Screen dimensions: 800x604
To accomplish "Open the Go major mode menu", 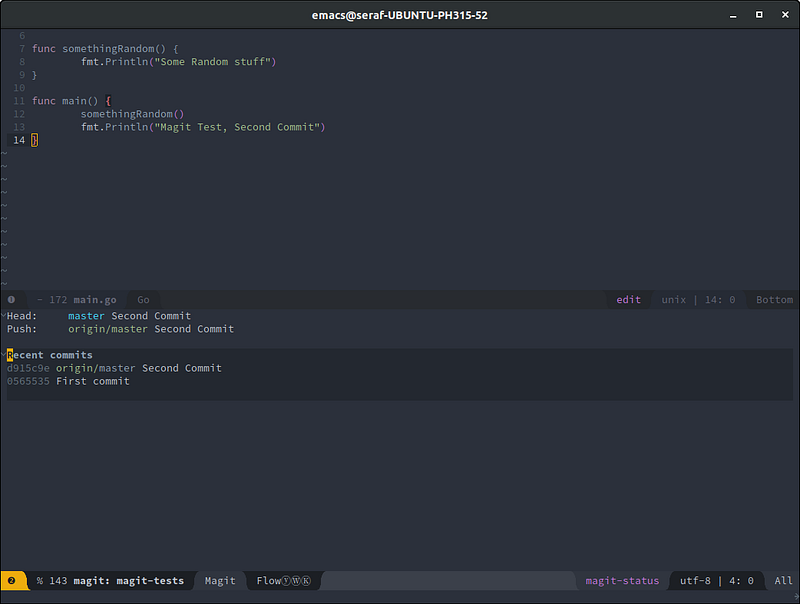I will tap(143, 299).
